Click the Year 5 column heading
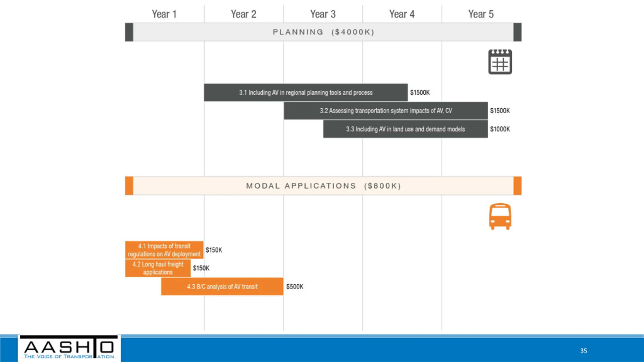 (481, 14)
